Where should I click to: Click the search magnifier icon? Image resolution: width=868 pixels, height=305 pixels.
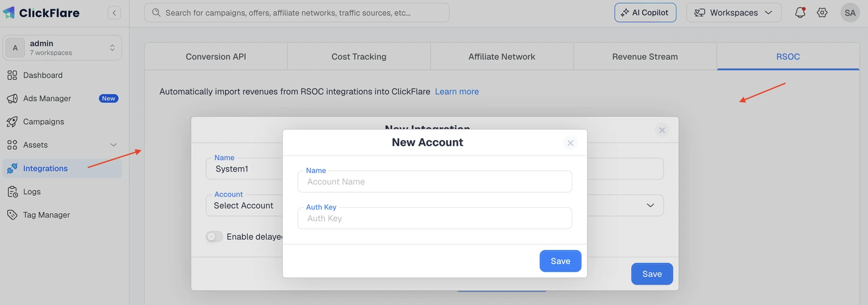[x=156, y=12]
